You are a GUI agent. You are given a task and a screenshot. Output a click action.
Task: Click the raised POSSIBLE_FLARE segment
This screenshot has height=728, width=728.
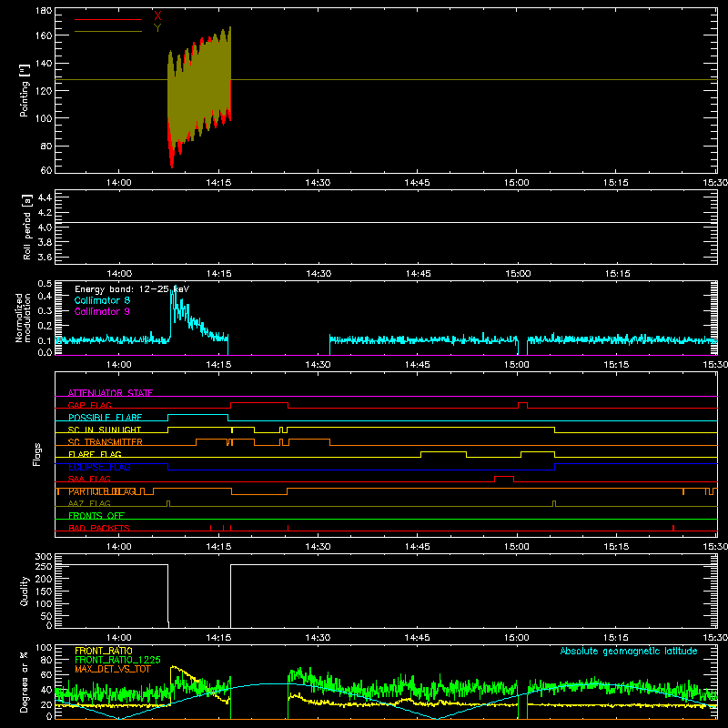[197, 415]
